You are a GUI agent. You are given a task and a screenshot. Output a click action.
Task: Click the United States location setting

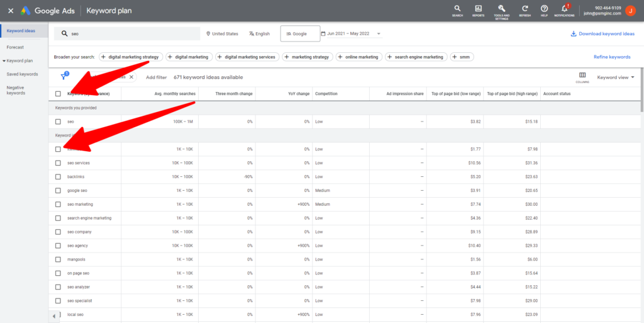[222, 34]
